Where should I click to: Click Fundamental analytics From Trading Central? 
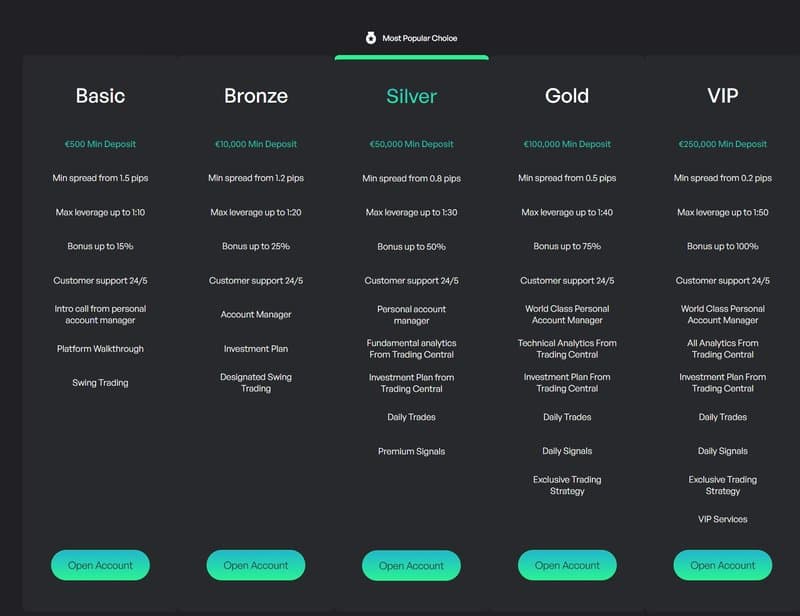411,349
